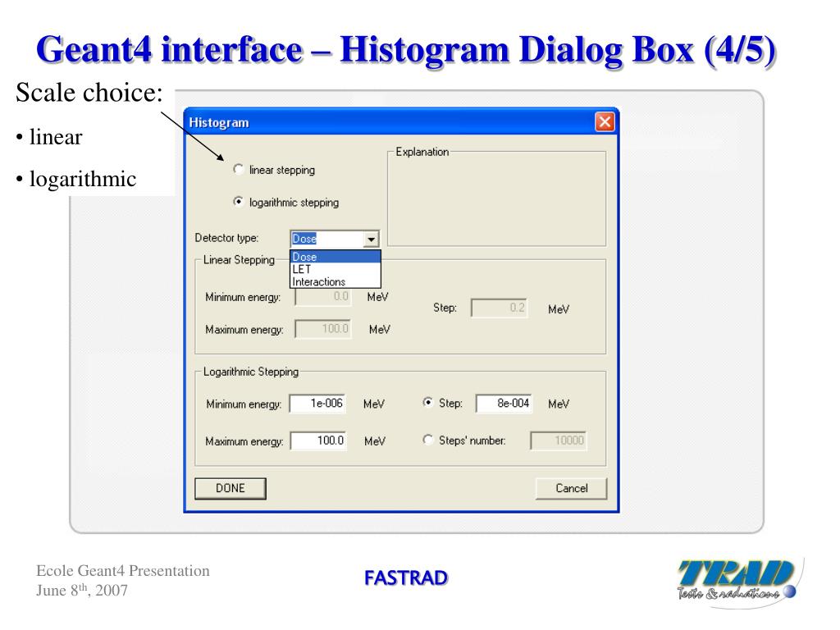
Task: Click the Explanation group box area
Action: pyautogui.click(x=496, y=199)
